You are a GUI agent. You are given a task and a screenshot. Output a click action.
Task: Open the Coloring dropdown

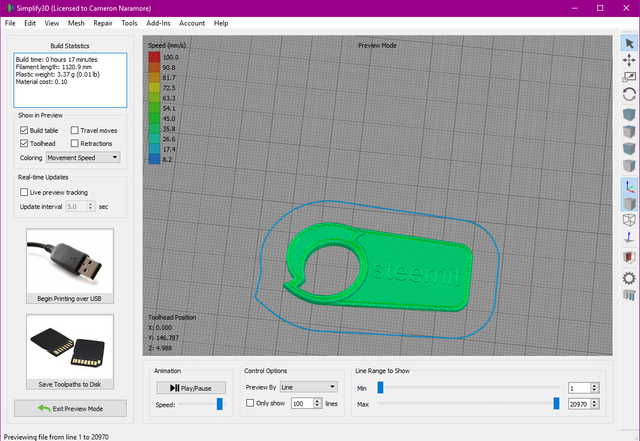(83, 158)
